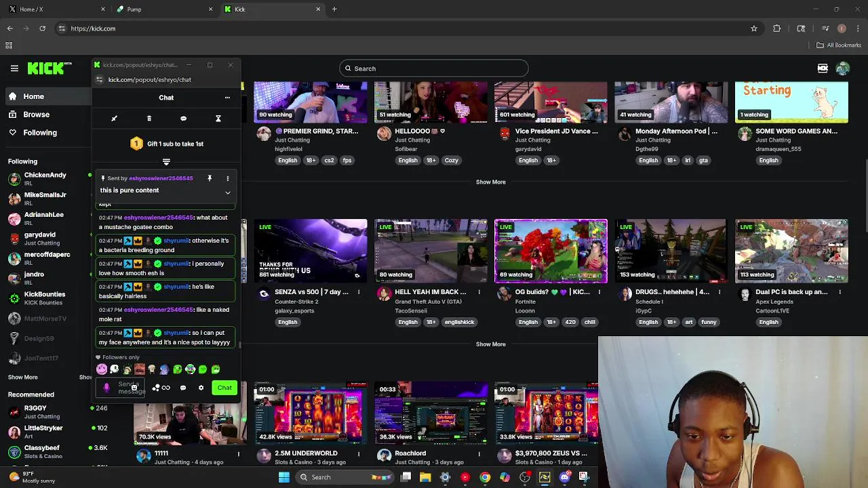868x488 pixels.
Task: Collapse the gift sub leaderboard handle
Action: coord(166,162)
